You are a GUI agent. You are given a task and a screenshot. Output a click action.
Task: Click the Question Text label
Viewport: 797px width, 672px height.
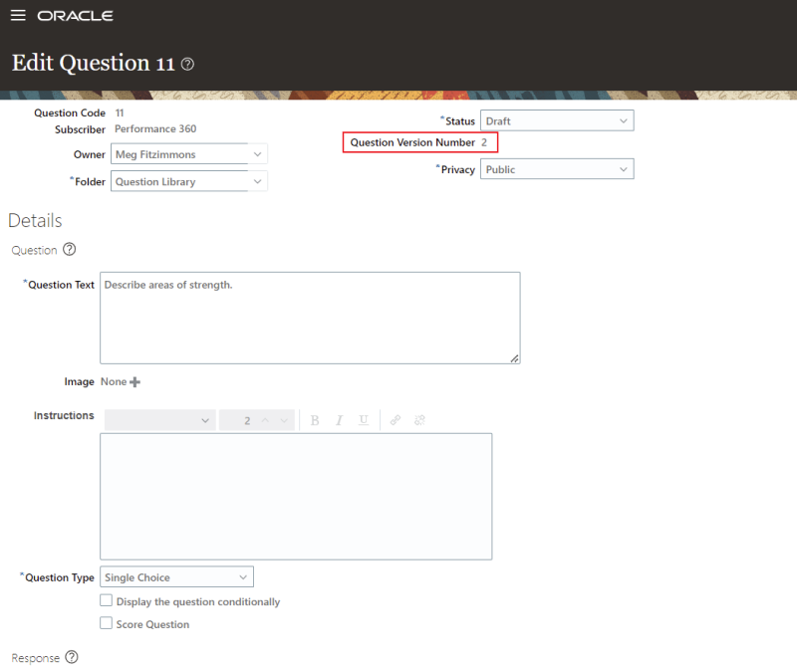click(61, 285)
